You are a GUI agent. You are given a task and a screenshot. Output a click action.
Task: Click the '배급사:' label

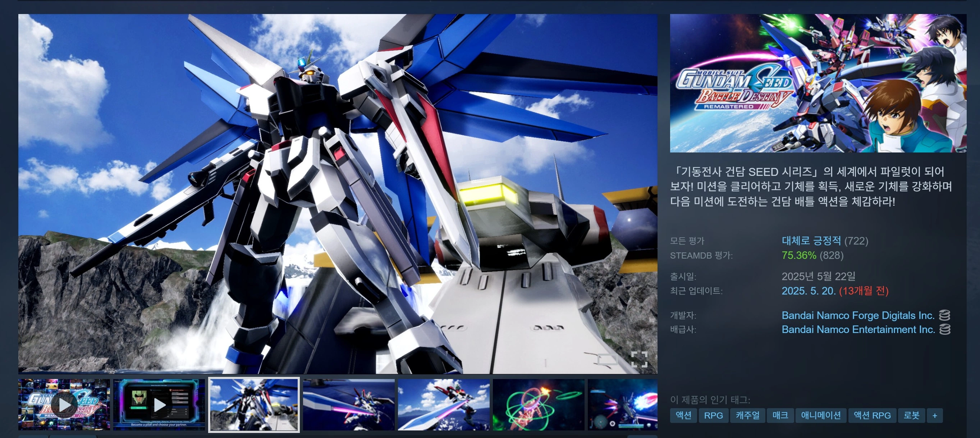[683, 329]
